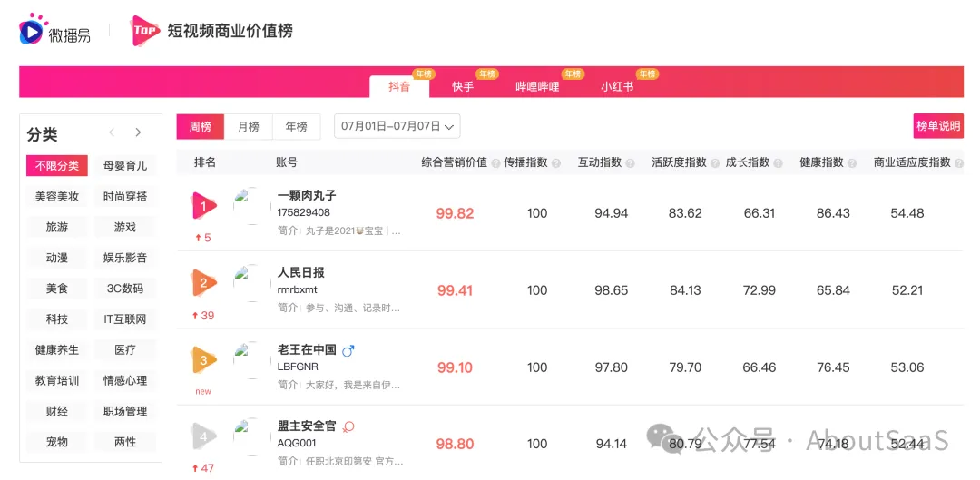The image size is (980, 480).
Task: Select the 美容美妆 category
Action: (x=57, y=196)
